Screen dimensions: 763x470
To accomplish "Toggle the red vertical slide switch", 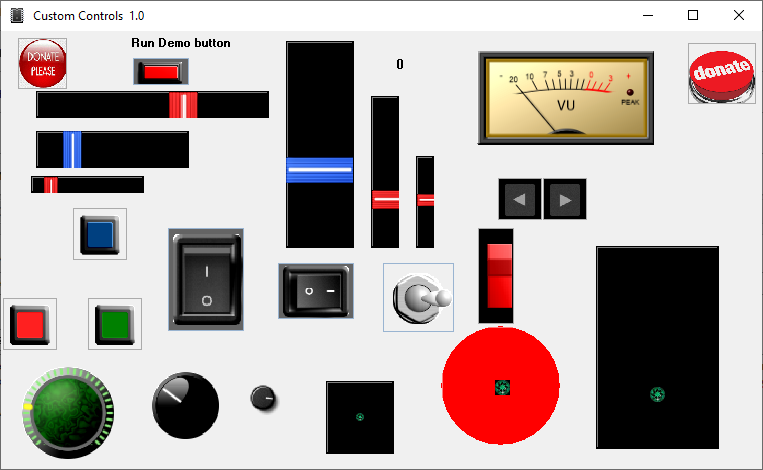I will point(497,275).
